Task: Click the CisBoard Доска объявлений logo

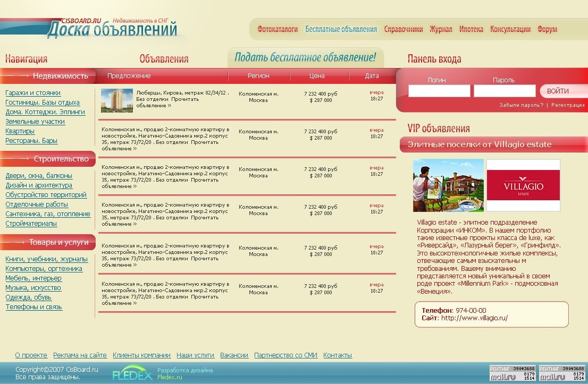Action: tap(112, 28)
